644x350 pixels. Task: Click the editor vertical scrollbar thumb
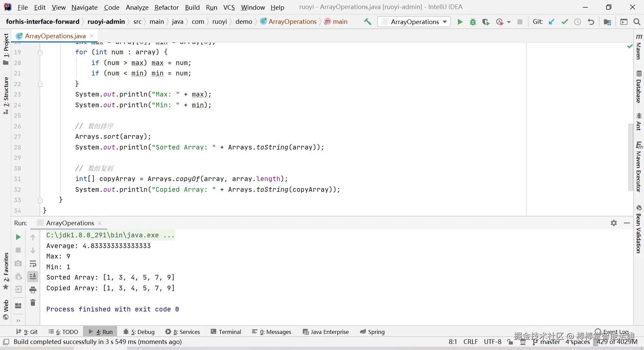[631, 157]
